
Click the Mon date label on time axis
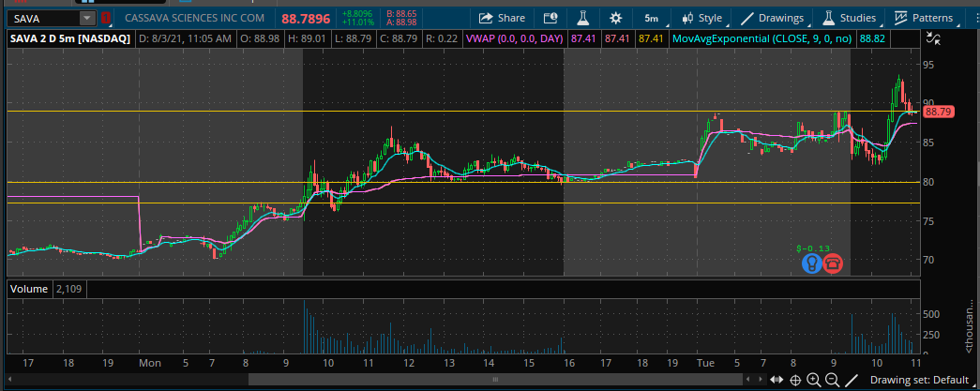pyautogui.click(x=149, y=362)
